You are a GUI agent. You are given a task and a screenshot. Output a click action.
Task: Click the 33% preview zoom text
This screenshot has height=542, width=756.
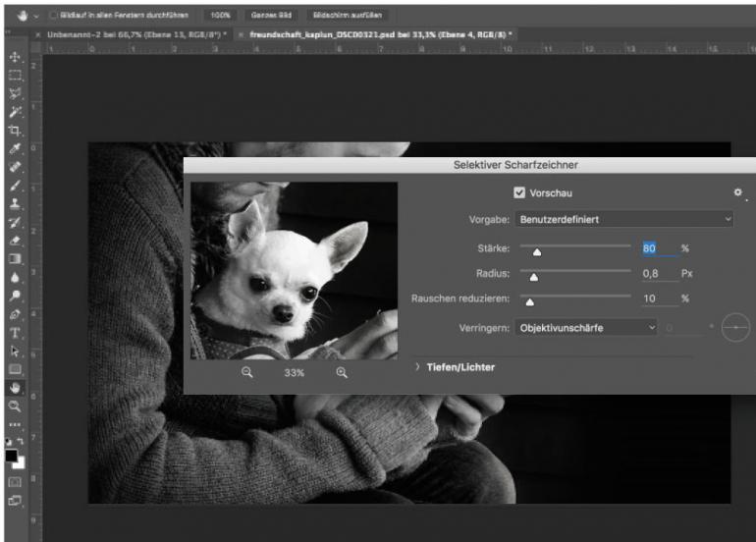[295, 373]
